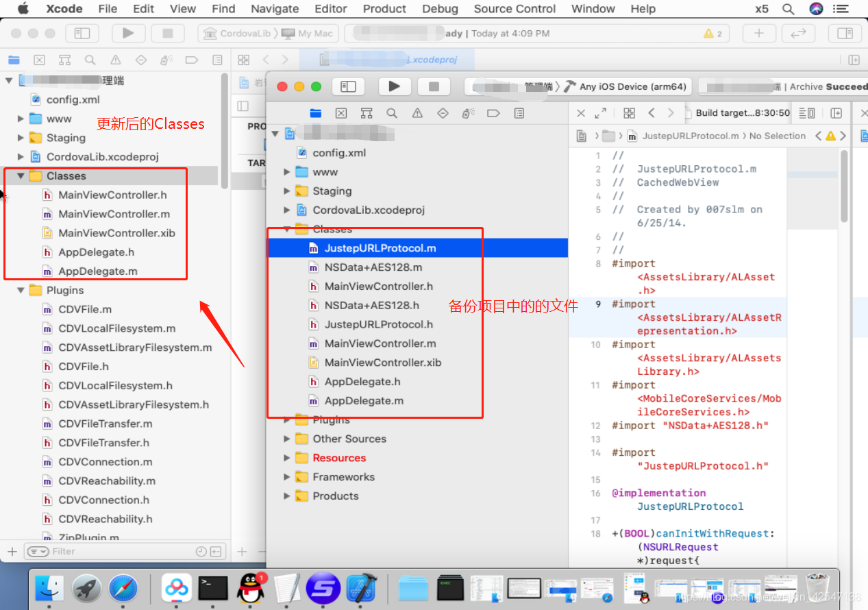Expand www folder in front window

click(x=287, y=172)
